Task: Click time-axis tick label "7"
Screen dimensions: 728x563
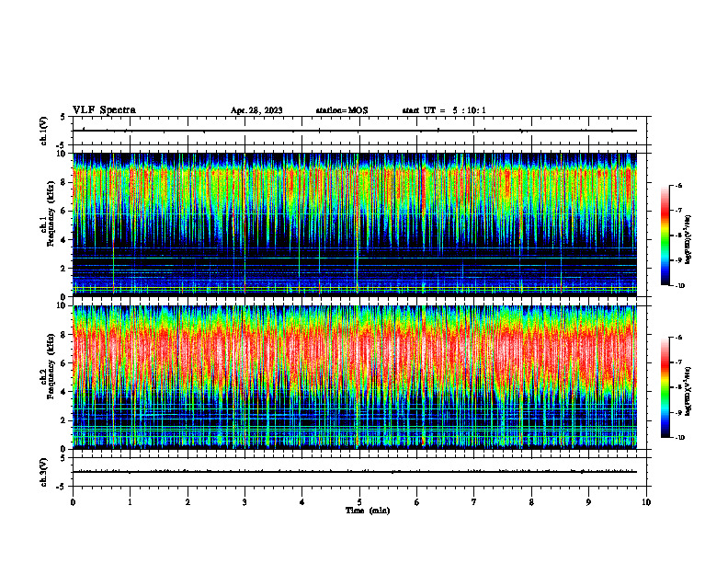Action: coord(474,502)
